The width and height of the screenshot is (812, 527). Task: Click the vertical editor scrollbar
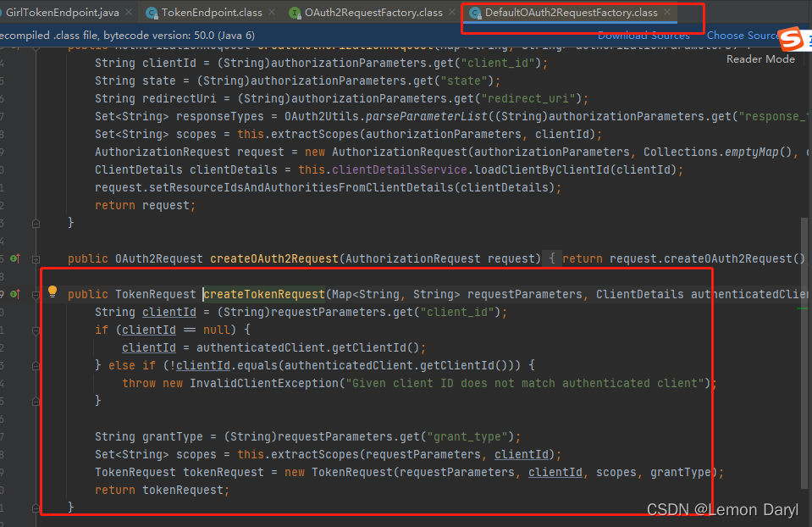coord(804,352)
